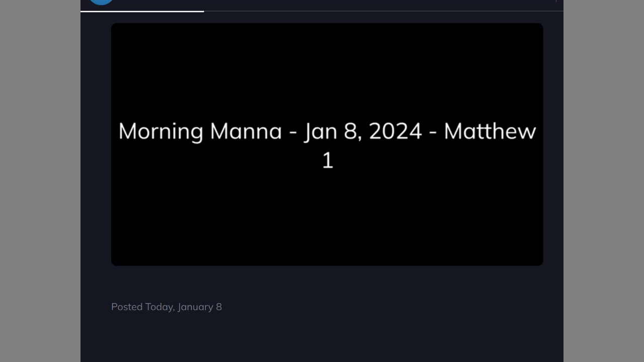
Task: Click the inactive tab divider line
Action: click(382, 11)
